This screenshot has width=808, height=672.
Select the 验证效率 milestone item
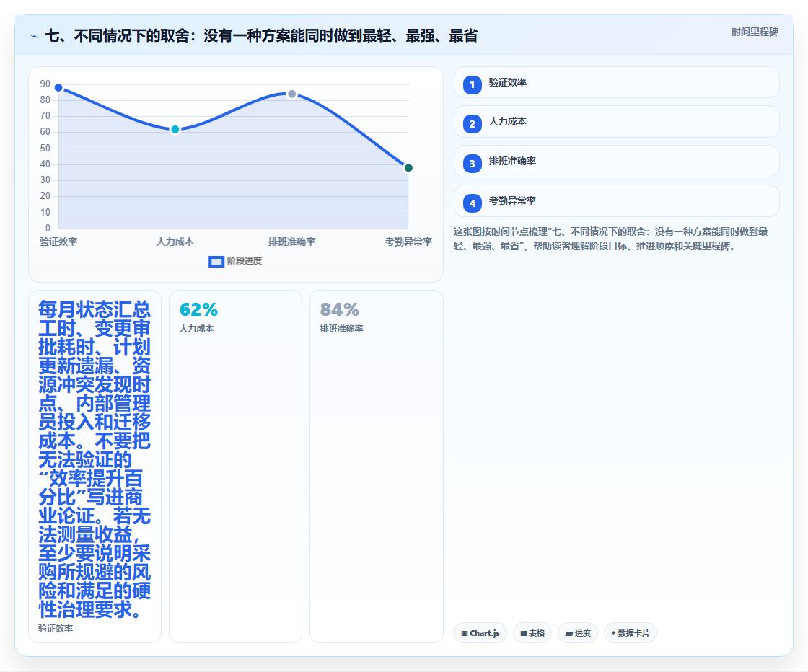(x=616, y=82)
